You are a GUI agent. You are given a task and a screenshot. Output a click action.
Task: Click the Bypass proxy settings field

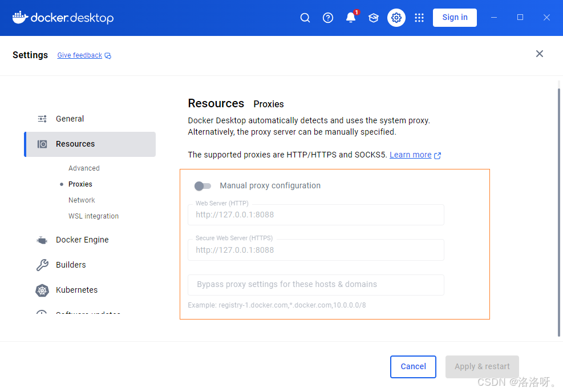click(x=315, y=285)
